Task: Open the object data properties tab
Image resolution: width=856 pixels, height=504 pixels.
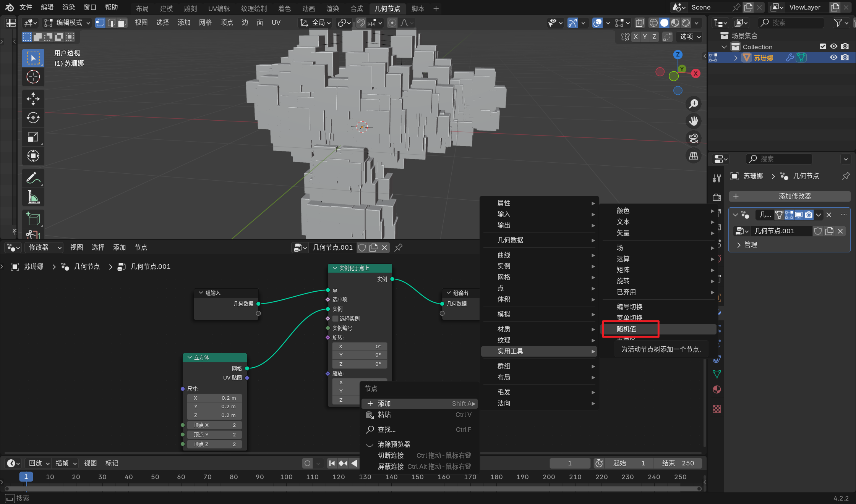Action: (x=717, y=374)
